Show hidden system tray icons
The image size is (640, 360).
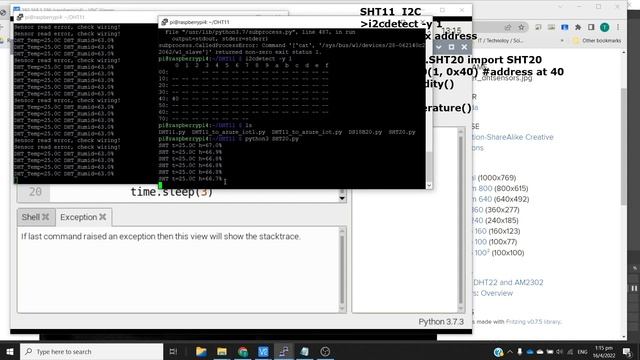tap(510, 351)
